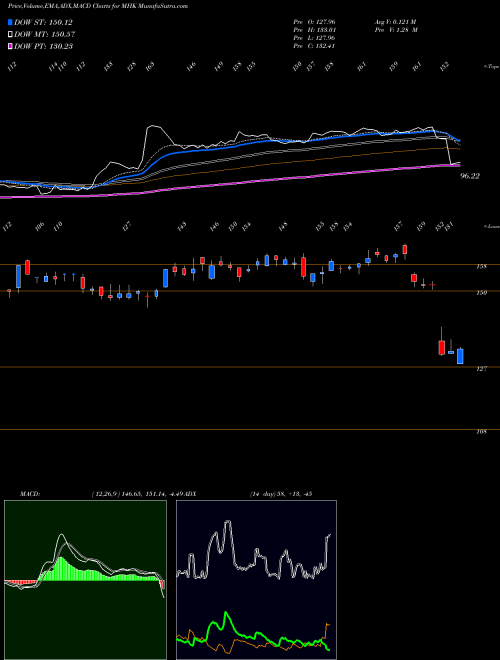This screenshot has width=500, height=660.
Task: Click the '<Lows' label on the right
Action: pyautogui.click(x=491, y=226)
